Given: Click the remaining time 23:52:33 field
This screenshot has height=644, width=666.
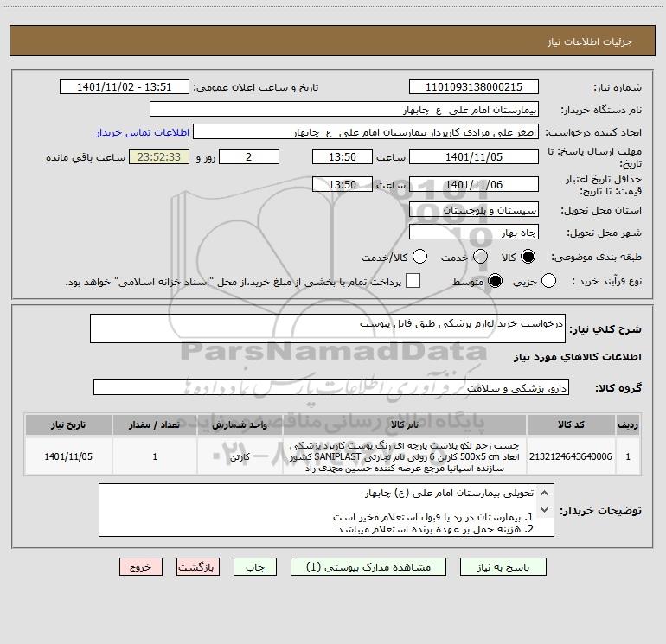Looking at the screenshot, I should point(159,156).
